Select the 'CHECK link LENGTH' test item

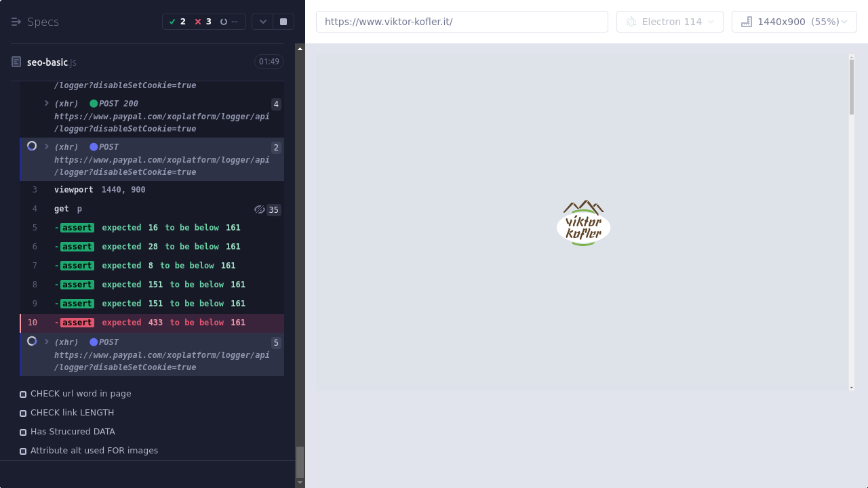click(x=72, y=413)
